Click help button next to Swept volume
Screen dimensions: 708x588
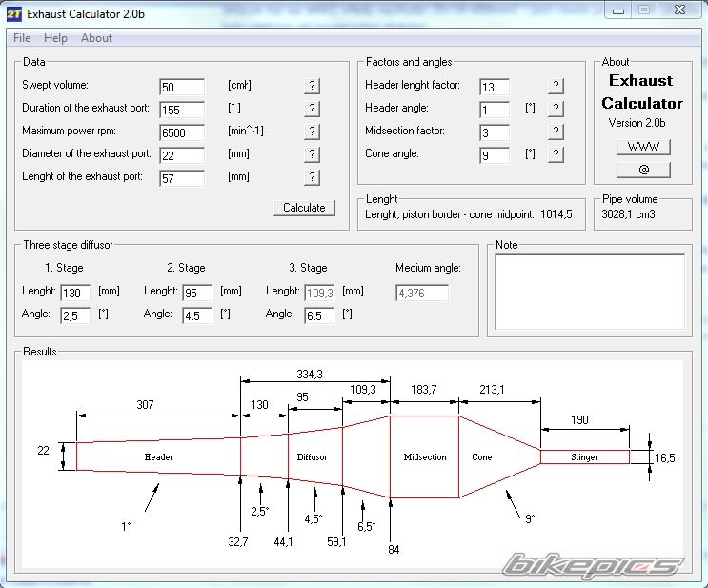click(x=311, y=86)
